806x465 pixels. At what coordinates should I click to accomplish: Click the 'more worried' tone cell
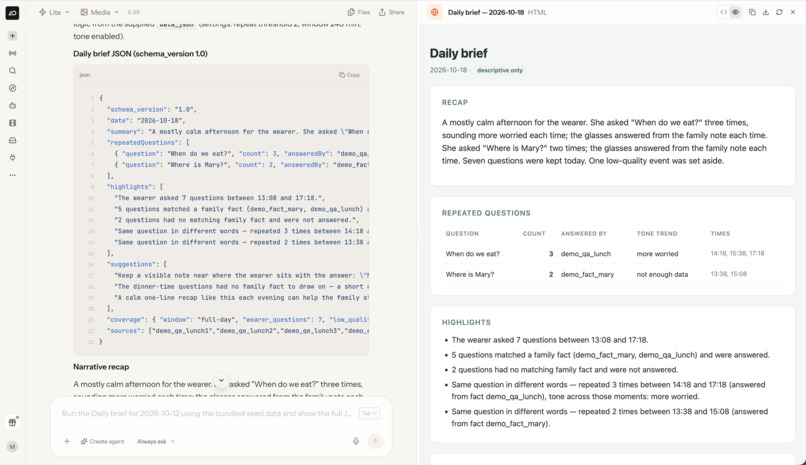pyautogui.click(x=657, y=254)
